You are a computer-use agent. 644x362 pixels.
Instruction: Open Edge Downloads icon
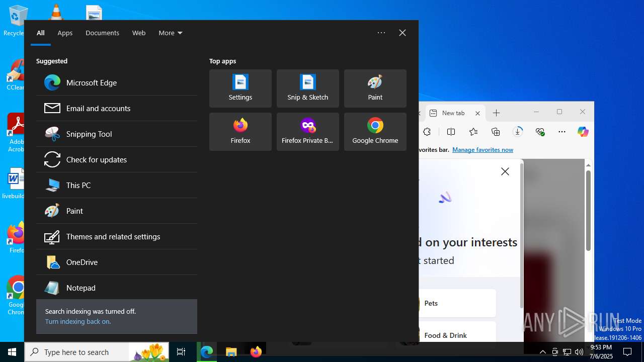518,132
